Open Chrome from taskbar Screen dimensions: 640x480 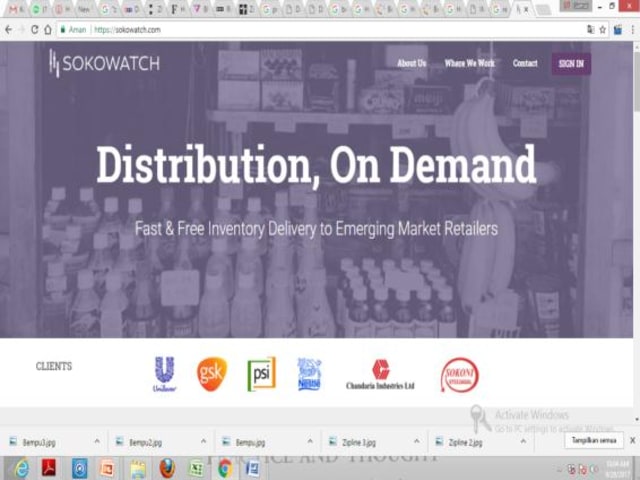[x=224, y=468]
